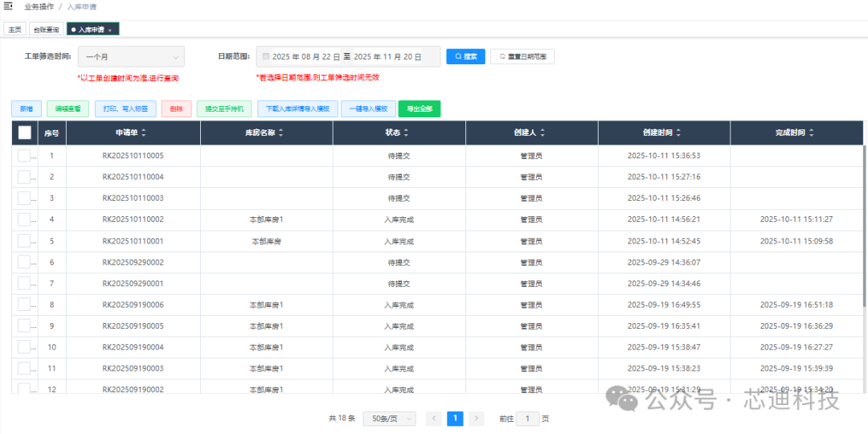Go to the previous page with the left arrow
The image size is (868, 434).
(x=434, y=419)
